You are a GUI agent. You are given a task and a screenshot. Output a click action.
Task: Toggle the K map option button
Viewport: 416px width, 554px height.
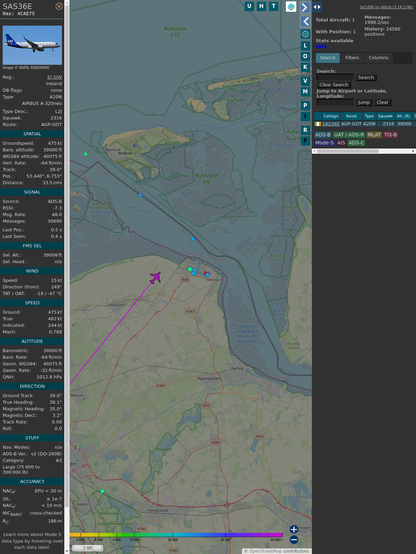coord(305,67)
